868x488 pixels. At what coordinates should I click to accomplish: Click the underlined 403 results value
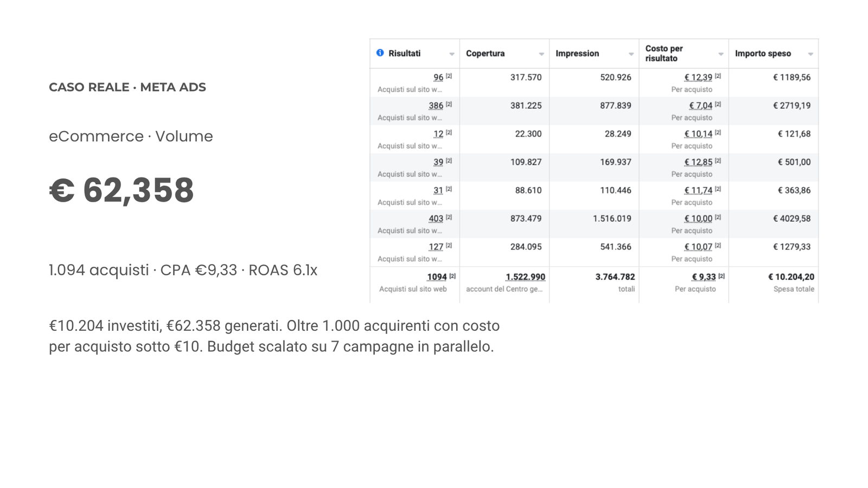pos(436,219)
